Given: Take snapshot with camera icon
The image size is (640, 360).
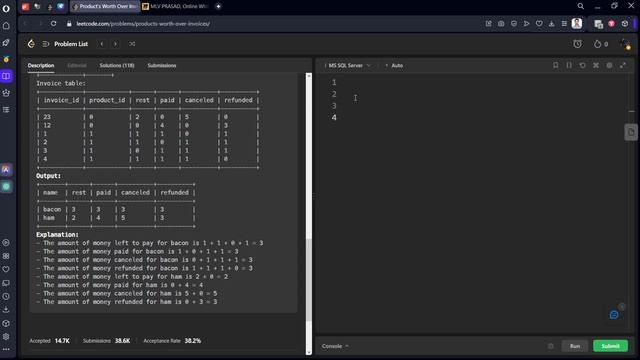Looking at the screenshot, I should (501, 24).
